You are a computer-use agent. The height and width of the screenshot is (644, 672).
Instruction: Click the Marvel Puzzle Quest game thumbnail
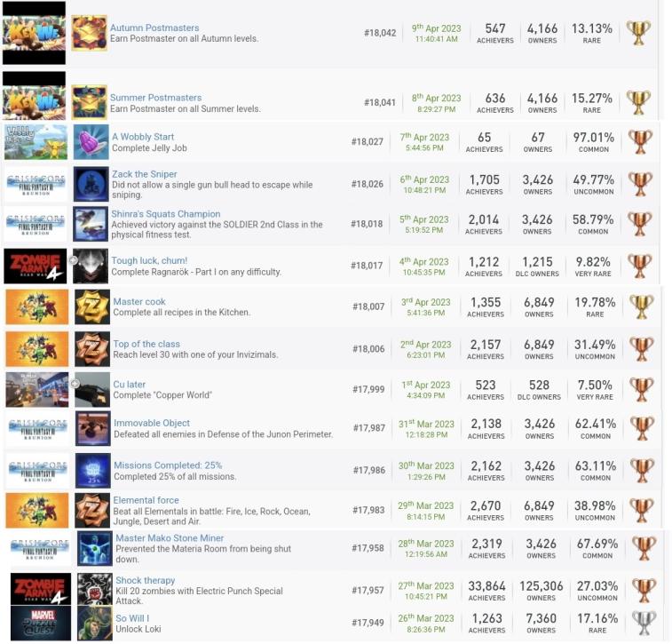[41, 623]
